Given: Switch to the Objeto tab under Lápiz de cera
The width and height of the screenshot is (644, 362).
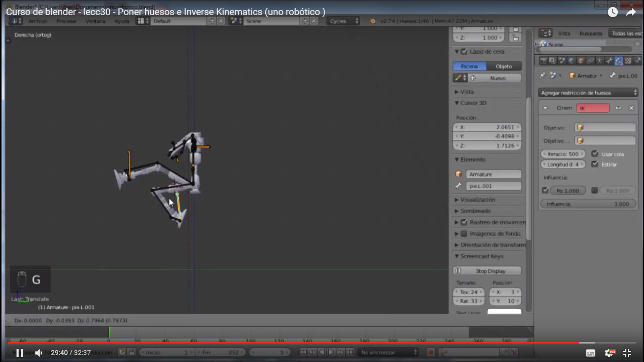Looking at the screenshot, I should 505,66.
